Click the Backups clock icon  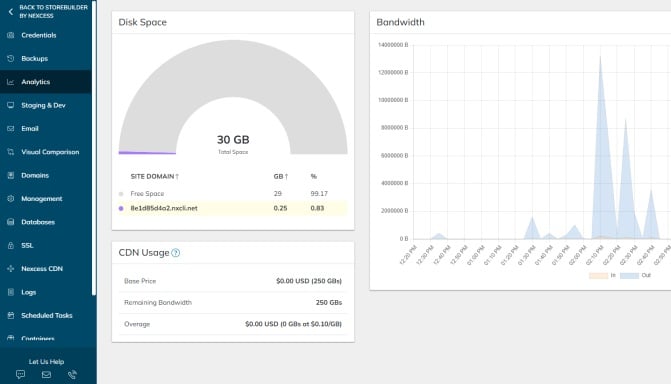pos(11,58)
